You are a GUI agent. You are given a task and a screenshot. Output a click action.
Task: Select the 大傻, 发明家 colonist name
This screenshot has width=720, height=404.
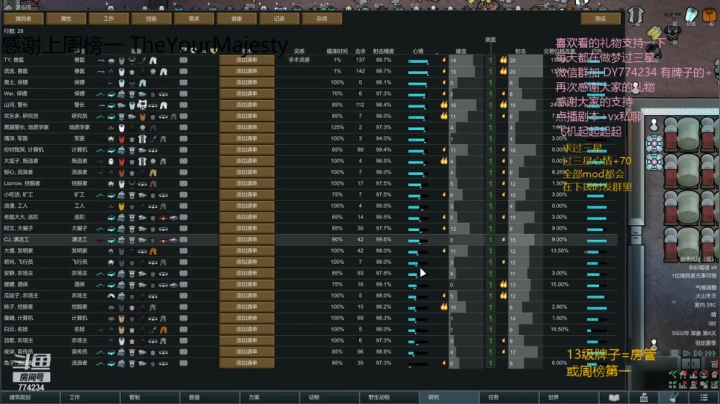pyautogui.click(x=18, y=251)
